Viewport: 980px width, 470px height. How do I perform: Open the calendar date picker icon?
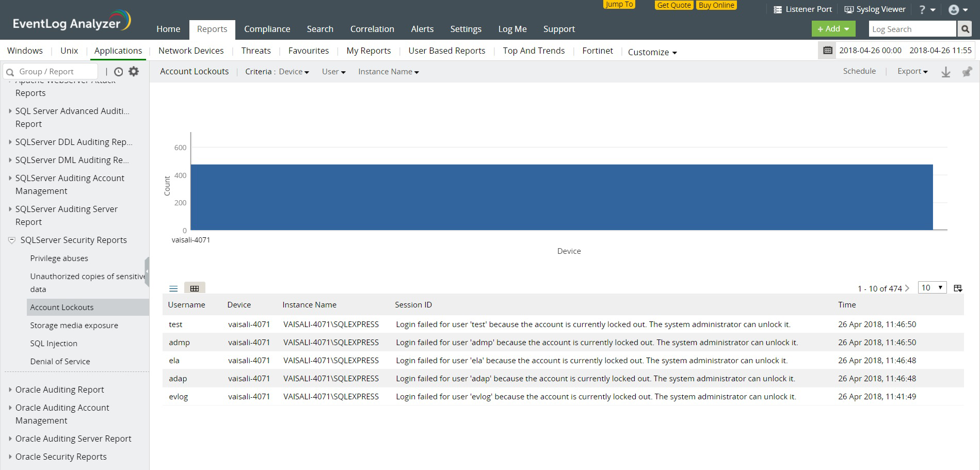point(827,50)
